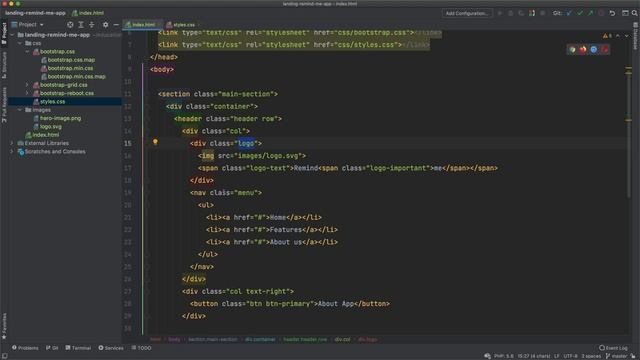Expand the bootstrap-reboot.css node
Image resolution: width=640 pixels, height=360 pixels.
point(27,93)
